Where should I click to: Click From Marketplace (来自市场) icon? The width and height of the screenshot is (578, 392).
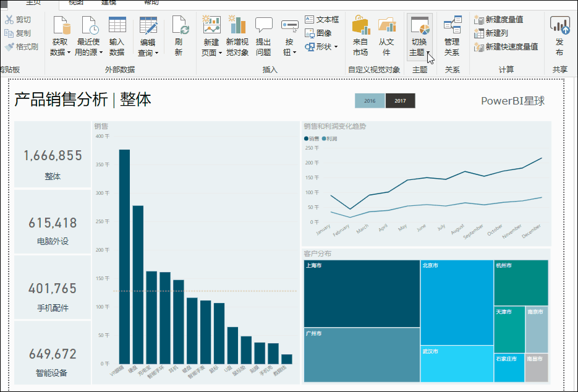(x=361, y=25)
